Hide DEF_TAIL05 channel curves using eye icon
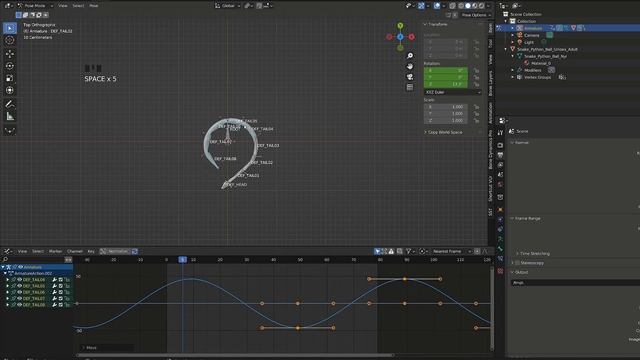This screenshot has height=360, width=640. 19,286
